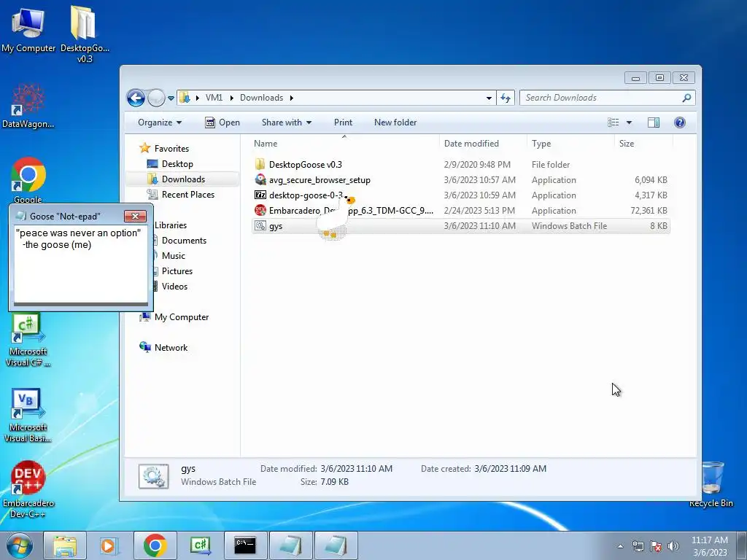This screenshot has width=747, height=560.
Task: Open Microsoft Visual Basic desktop shortcut
Action: pyautogui.click(x=28, y=416)
